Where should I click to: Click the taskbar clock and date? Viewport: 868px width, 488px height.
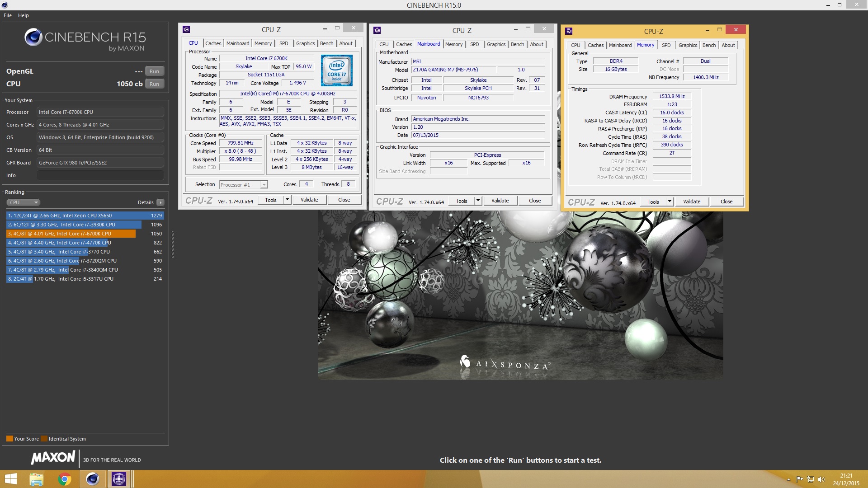846,479
